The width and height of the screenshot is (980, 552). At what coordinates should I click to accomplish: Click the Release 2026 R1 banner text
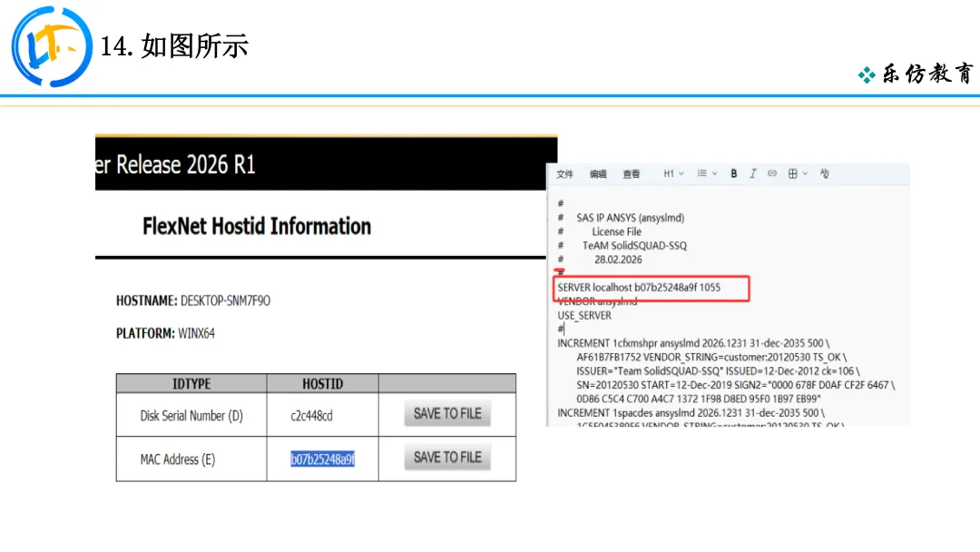pyautogui.click(x=176, y=165)
